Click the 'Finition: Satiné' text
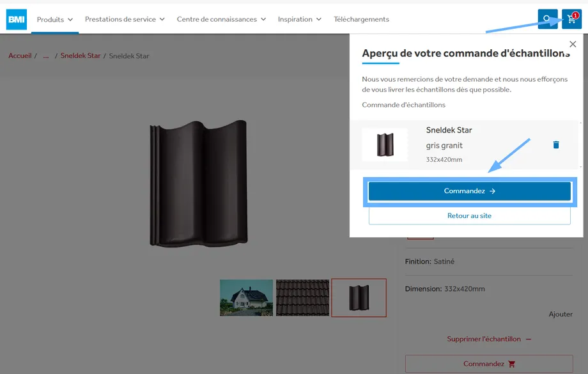This screenshot has height=374, width=588. pyautogui.click(x=429, y=261)
